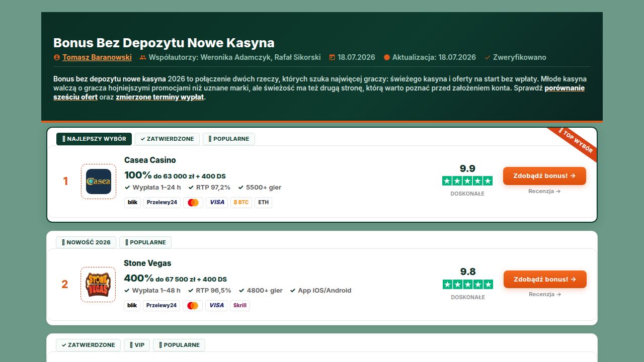Click Stone Vegas's Mastercard payment icon
644x362 pixels.
(x=193, y=306)
